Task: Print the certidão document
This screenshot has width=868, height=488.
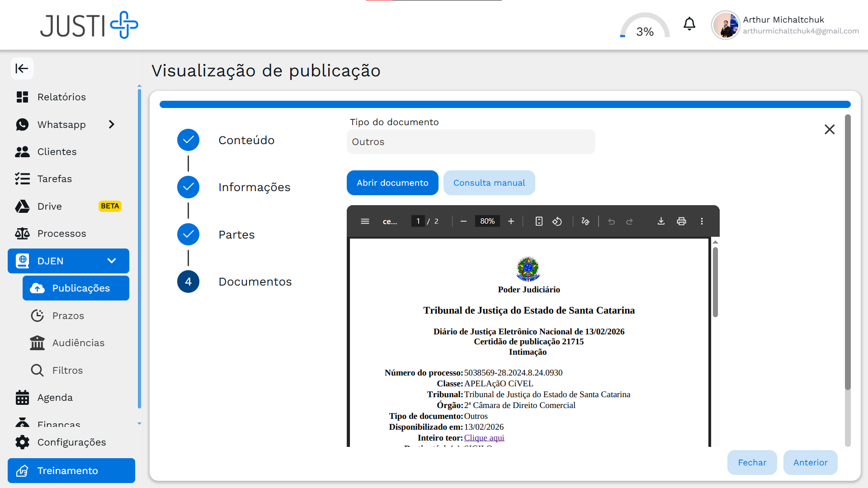Action: (682, 221)
